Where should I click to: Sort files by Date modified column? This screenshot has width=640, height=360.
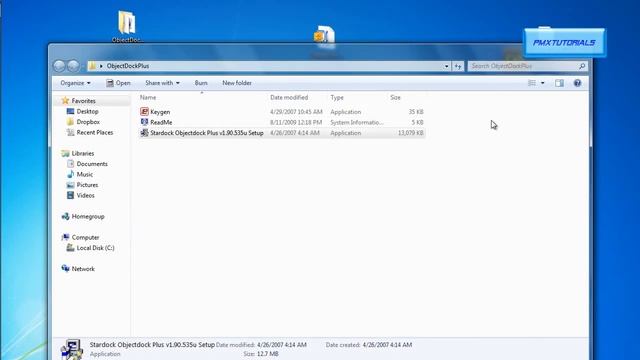289,98
